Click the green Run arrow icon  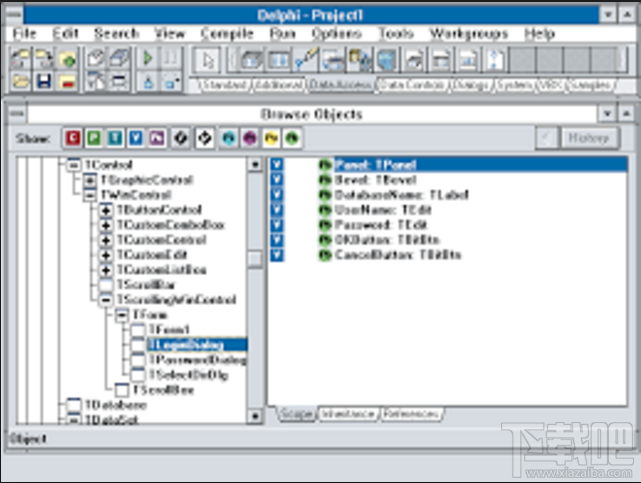[x=148, y=60]
